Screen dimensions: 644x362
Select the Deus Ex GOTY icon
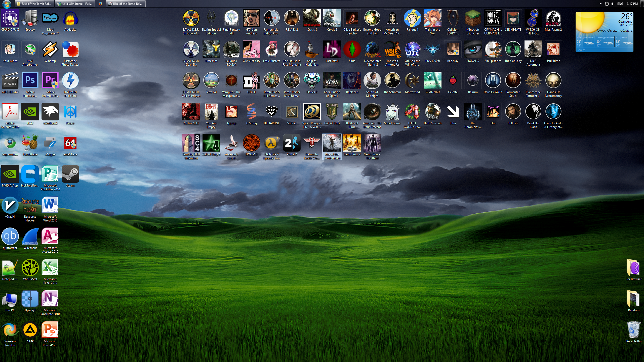coord(493,80)
